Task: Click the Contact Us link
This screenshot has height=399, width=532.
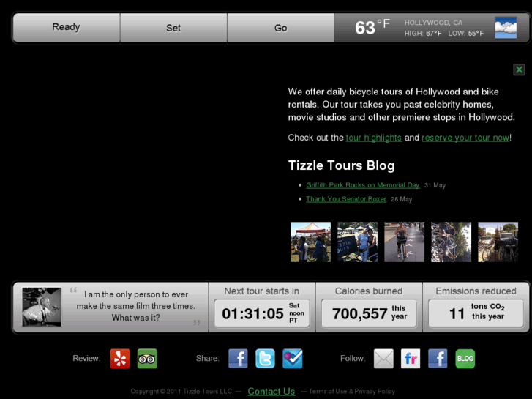Action: point(271,392)
